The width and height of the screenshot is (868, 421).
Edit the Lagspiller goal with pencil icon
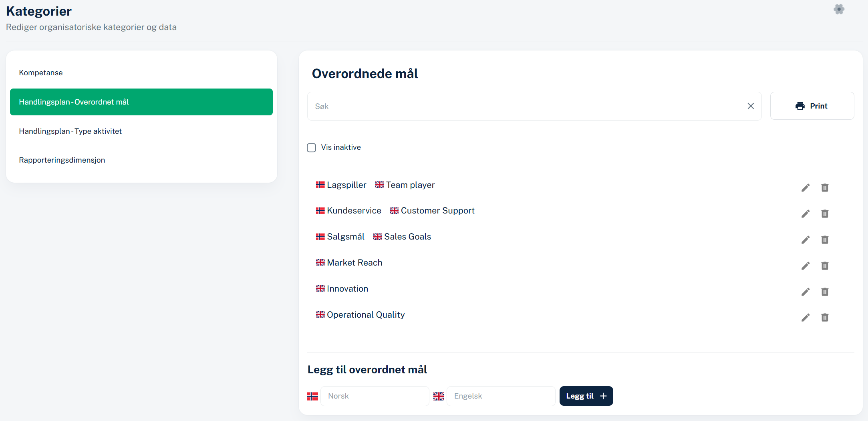click(805, 188)
